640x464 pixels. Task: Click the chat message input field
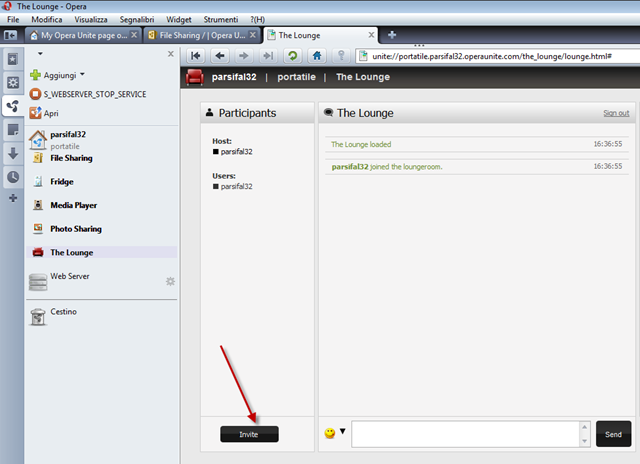(465, 434)
